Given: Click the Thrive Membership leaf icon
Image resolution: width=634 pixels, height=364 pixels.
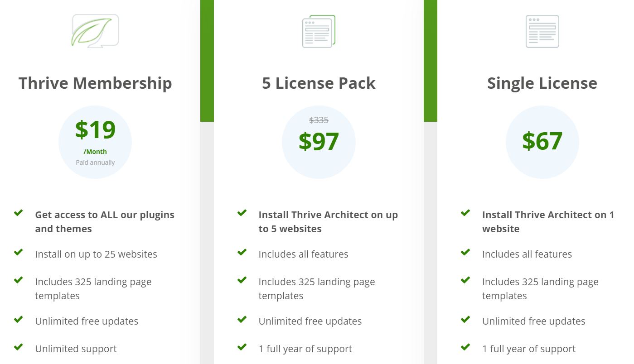Looking at the screenshot, I should point(95,31).
